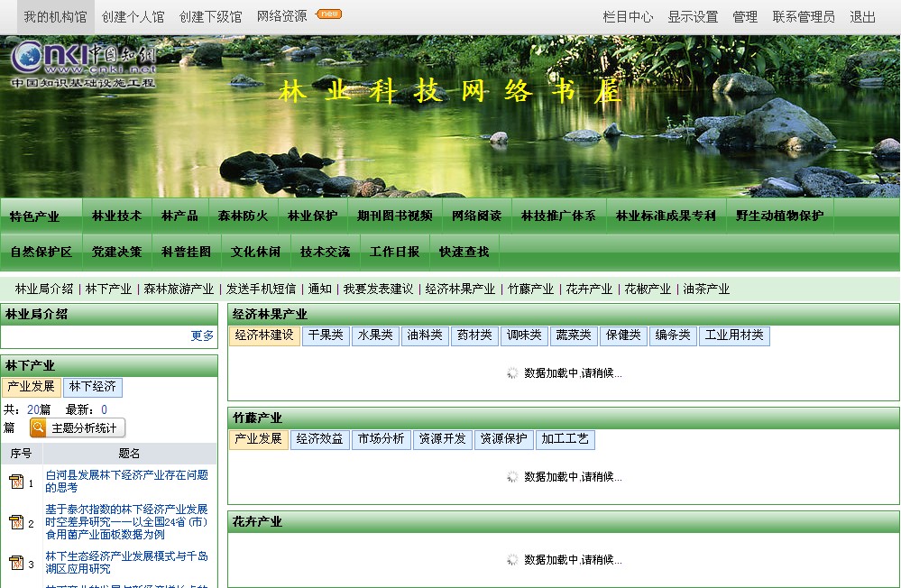
Task: Open 栏目中心 link
Action: click(628, 16)
